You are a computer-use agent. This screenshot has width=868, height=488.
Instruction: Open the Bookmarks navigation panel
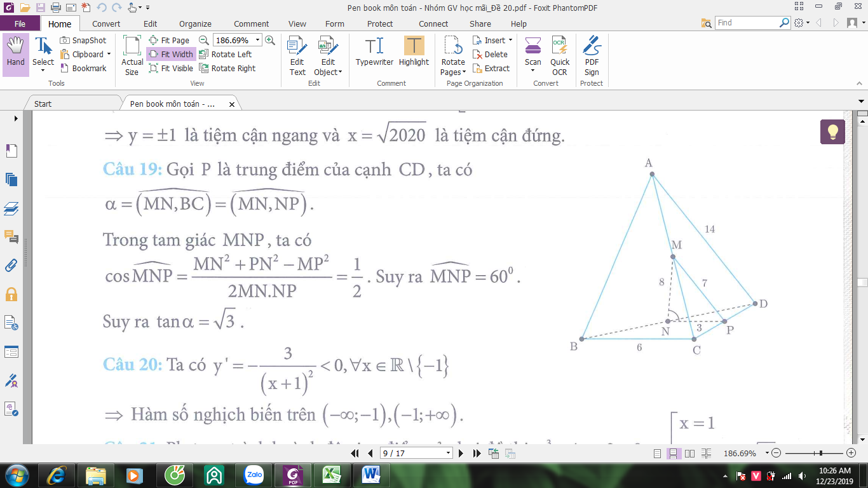click(x=11, y=151)
